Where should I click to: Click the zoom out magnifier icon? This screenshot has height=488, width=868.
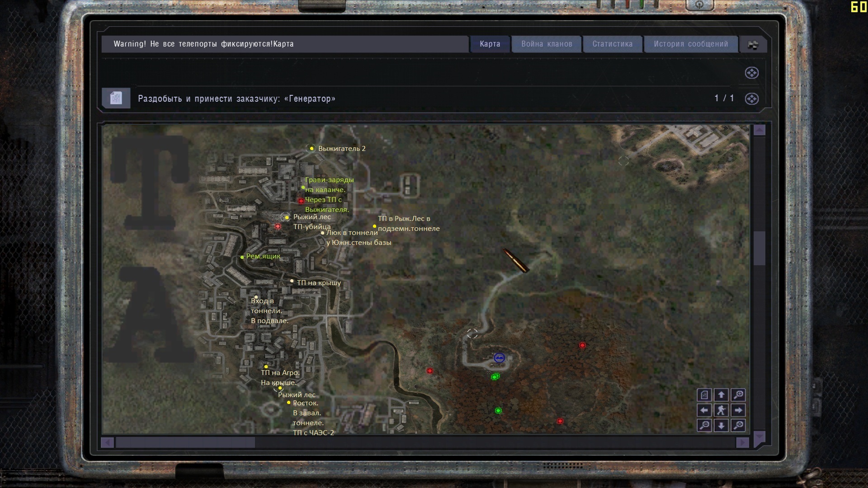(x=704, y=425)
